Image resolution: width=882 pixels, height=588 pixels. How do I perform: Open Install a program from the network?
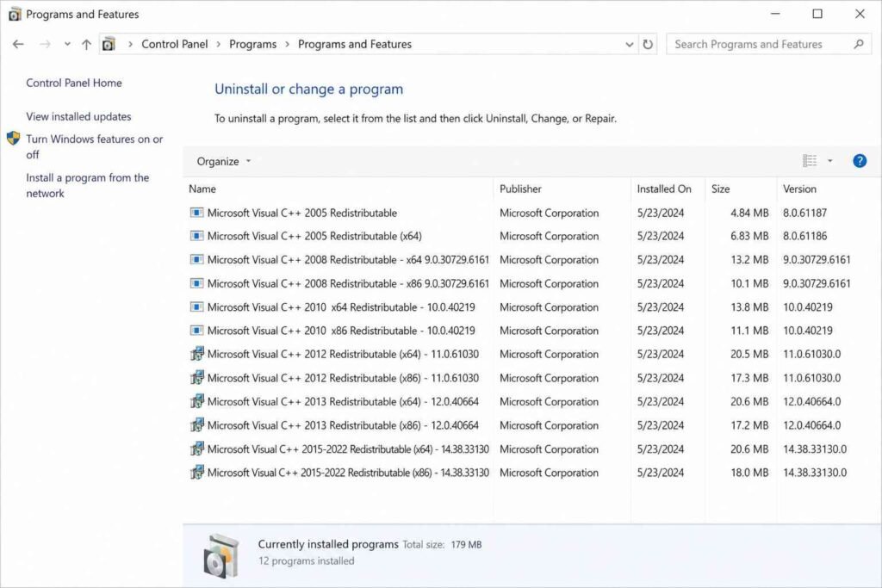pyautogui.click(x=87, y=185)
